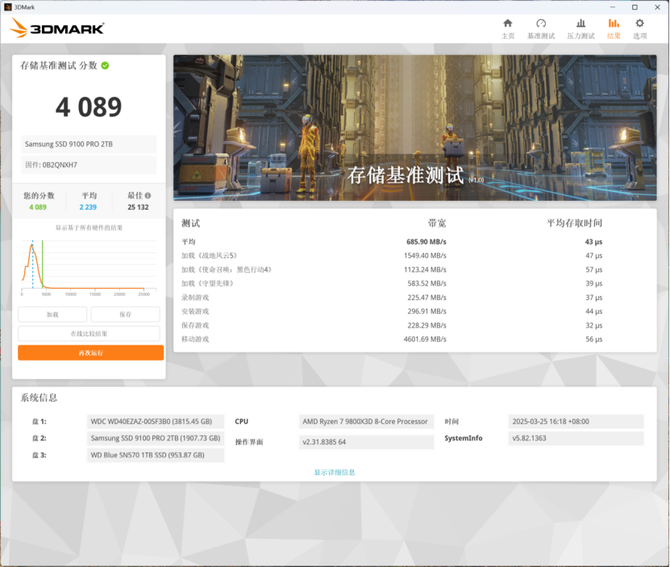Viewport: 670px width, 567px height.
Task: Maximize the 3DMark window
Action: 634,7
